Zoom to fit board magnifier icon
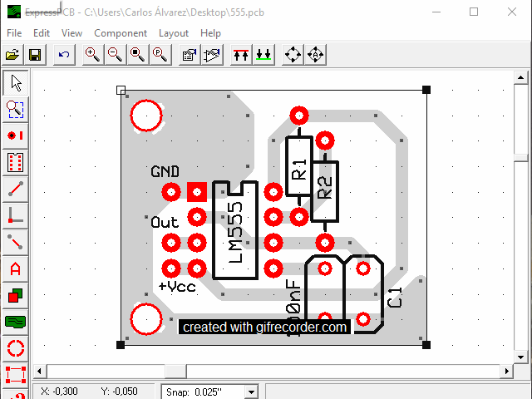This screenshot has height=399, width=532. [137, 54]
